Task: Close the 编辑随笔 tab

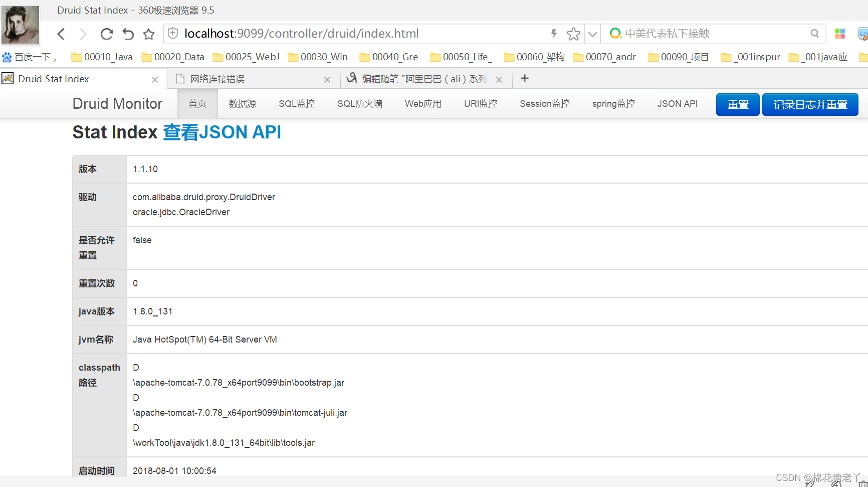Action: [499, 79]
